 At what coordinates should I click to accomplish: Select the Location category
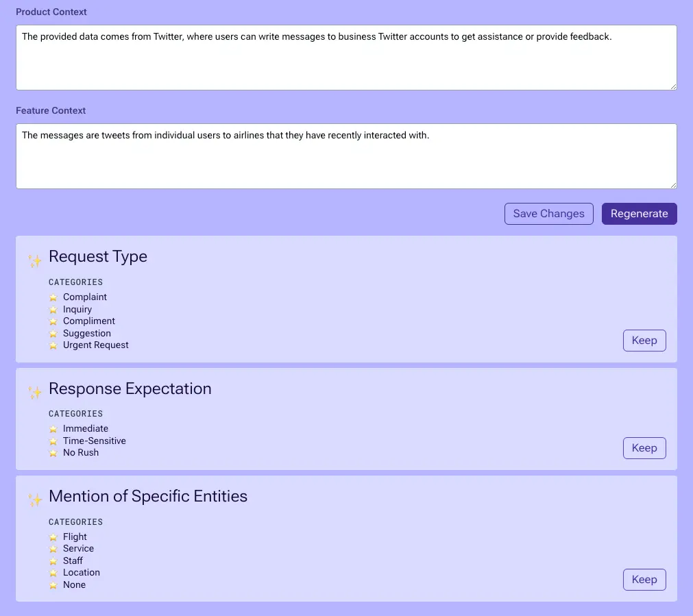click(82, 573)
